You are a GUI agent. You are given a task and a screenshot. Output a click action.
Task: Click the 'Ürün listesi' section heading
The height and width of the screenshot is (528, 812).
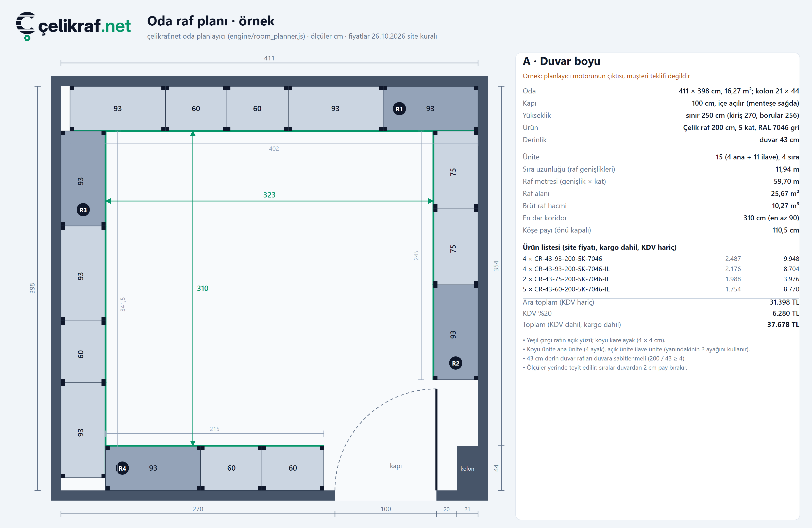click(599, 247)
